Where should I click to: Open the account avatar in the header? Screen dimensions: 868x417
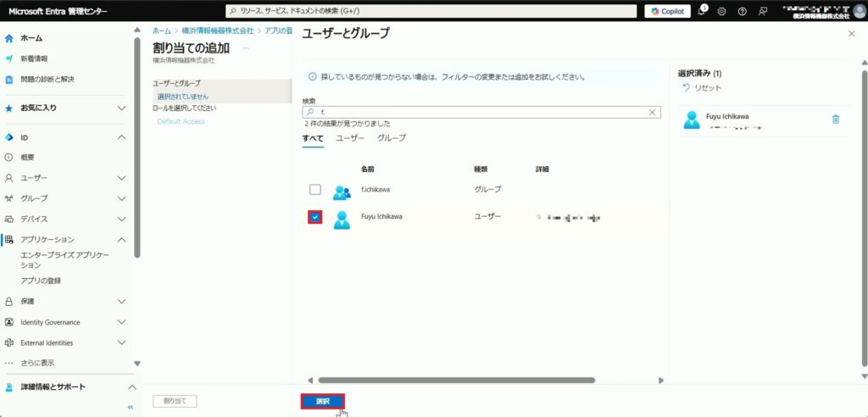click(x=860, y=11)
